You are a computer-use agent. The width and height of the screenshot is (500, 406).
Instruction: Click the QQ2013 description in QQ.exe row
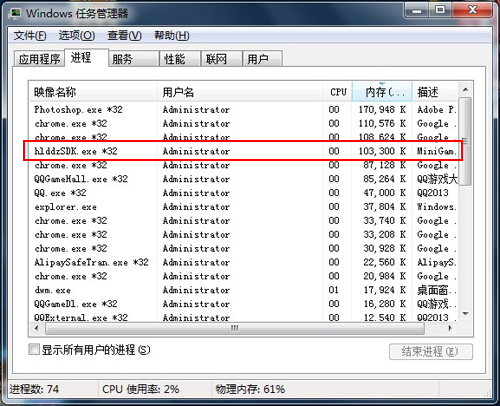pyautogui.click(x=433, y=193)
